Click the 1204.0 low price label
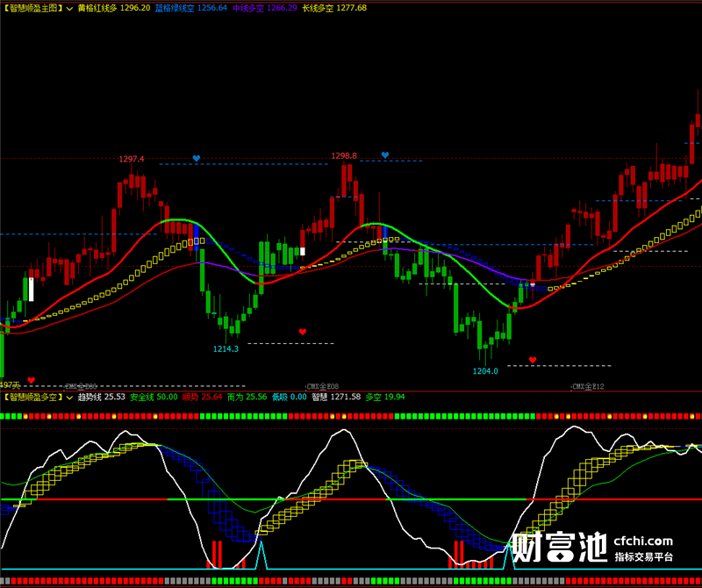The image size is (702, 588). pos(485,371)
